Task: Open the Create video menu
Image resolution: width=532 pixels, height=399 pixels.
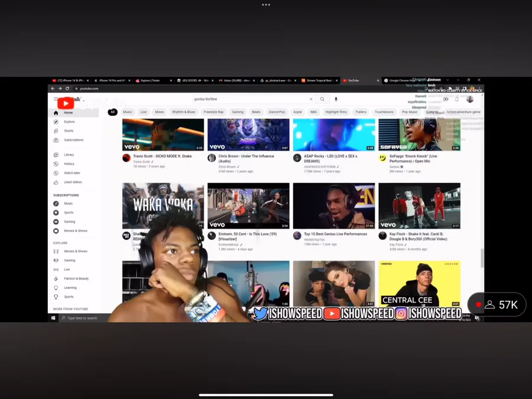Action: tap(446, 99)
